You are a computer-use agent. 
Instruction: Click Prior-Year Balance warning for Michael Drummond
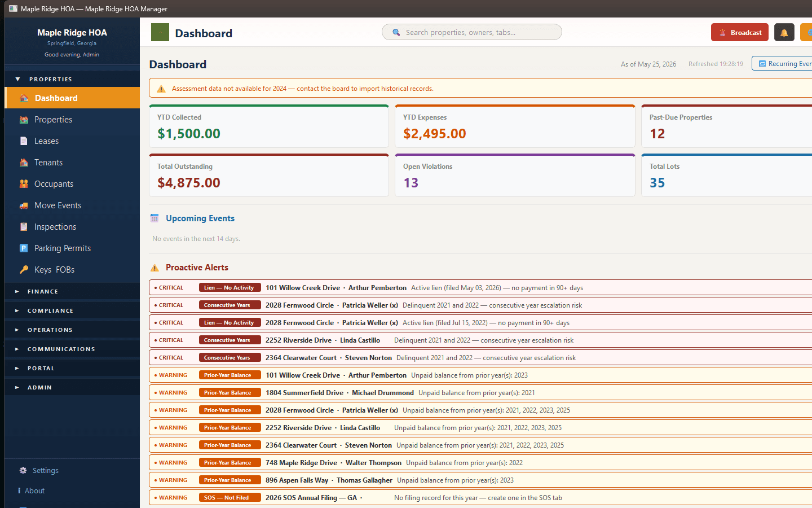tap(480, 393)
